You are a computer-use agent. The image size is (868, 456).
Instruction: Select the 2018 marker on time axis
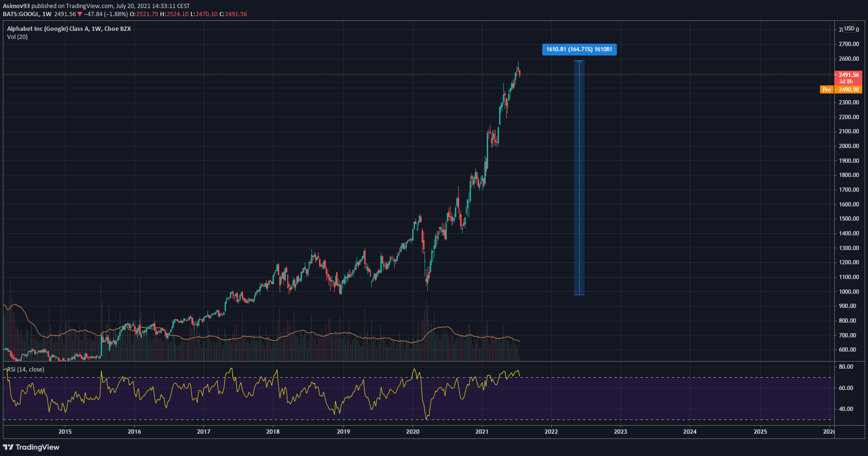click(x=273, y=432)
